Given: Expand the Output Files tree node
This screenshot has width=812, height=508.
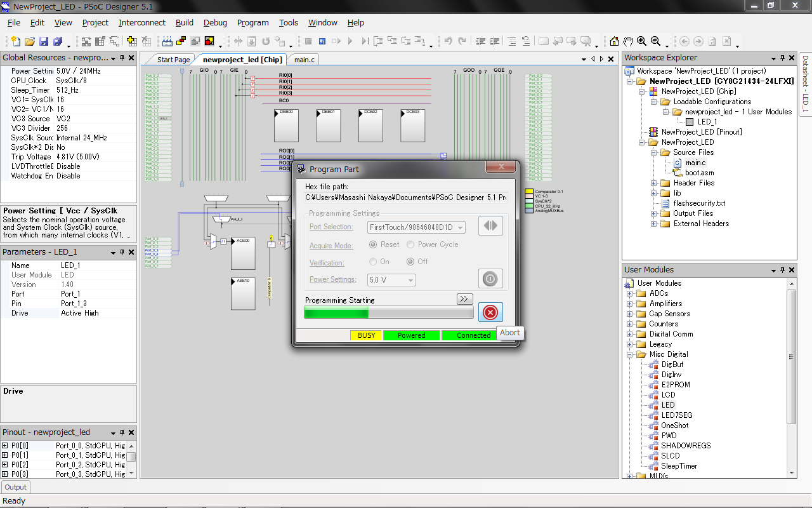Looking at the screenshot, I should click(x=654, y=213).
